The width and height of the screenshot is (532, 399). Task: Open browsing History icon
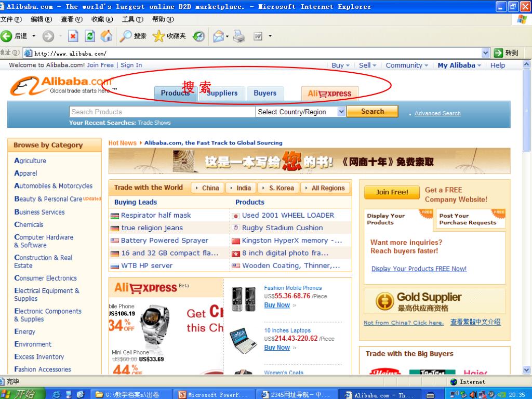pyautogui.click(x=199, y=36)
